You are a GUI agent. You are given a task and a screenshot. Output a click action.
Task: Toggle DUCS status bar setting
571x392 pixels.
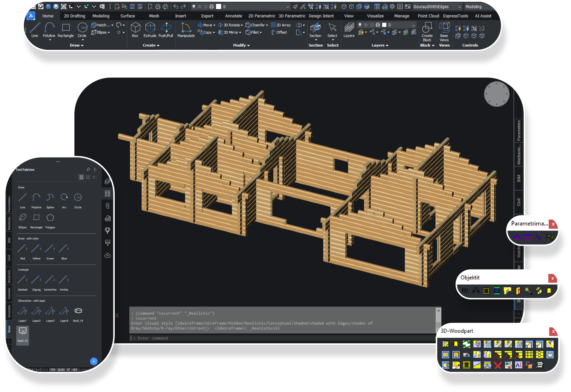[45, 370]
